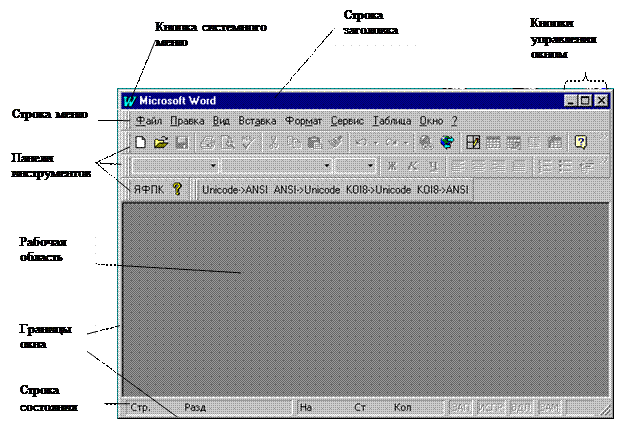Align text left

click(458, 166)
